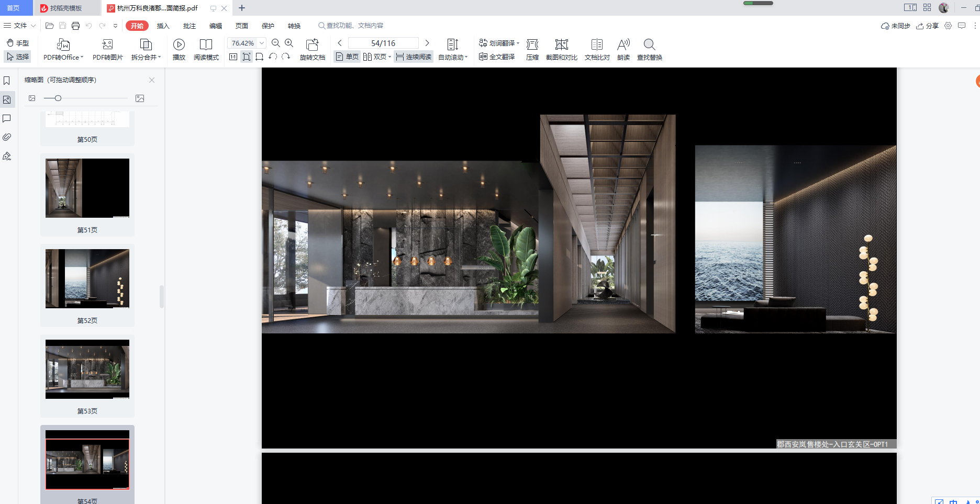Open the 编辑 edit tab

tap(216, 26)
